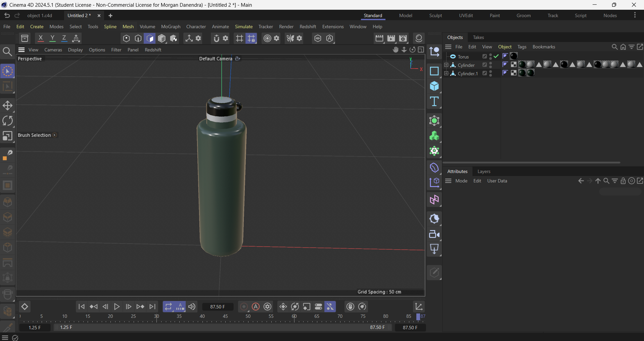Expand the Cylinder hierarchy in the Objects panel
The image size is (644, 341).
pyautogui.click(x=446, y=65)
